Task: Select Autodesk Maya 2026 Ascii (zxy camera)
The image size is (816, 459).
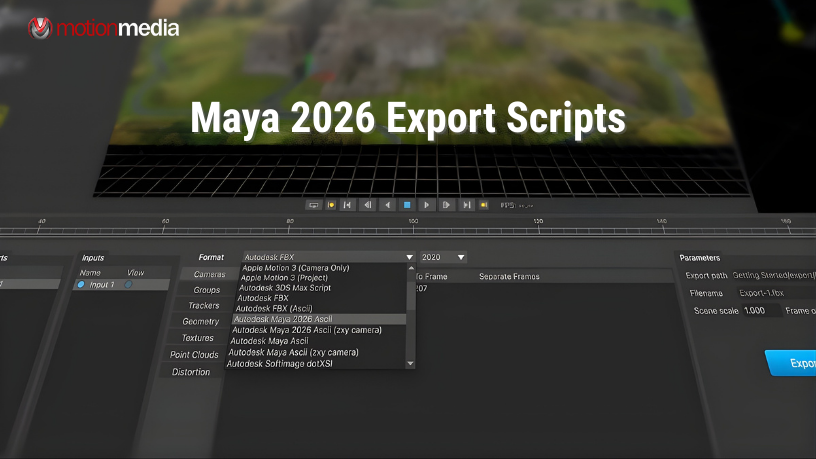Action: [x=307, y=330]
